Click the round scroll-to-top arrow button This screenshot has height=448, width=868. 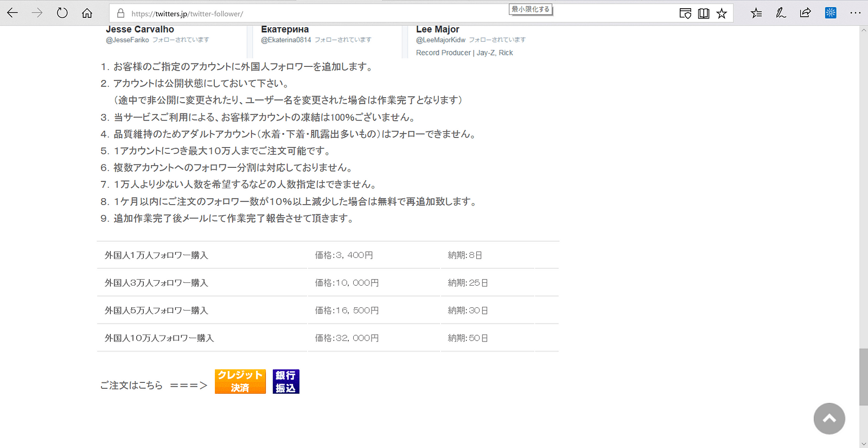tap(829, 419)
